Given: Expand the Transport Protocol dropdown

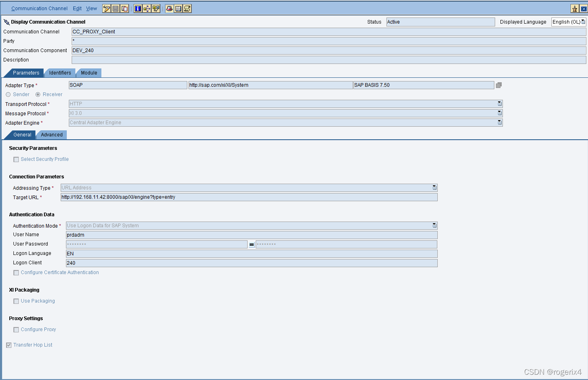Looking at the screenshot, I should pyautogui.click(x=500, y=104).
